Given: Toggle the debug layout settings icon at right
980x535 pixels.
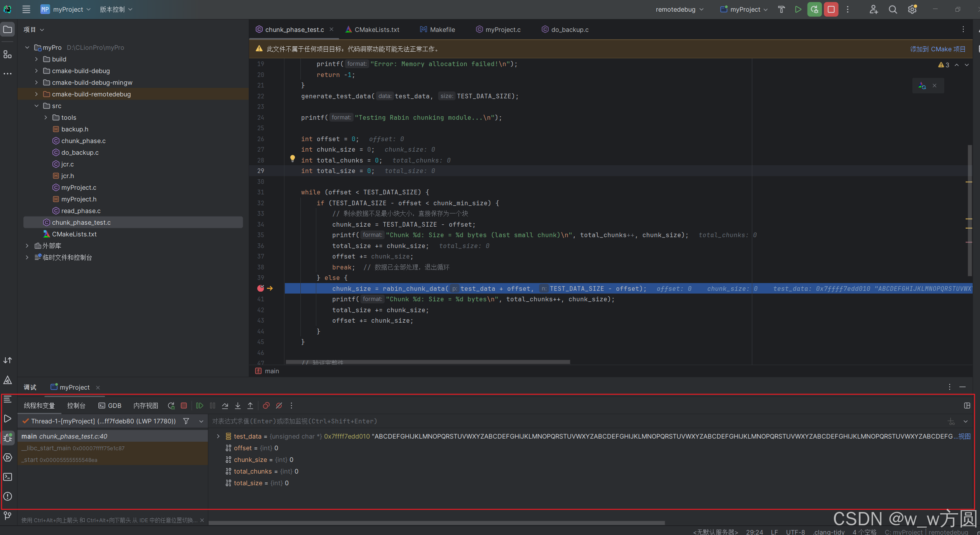Looking at the screenshot, I should click(x=967, y=406).
